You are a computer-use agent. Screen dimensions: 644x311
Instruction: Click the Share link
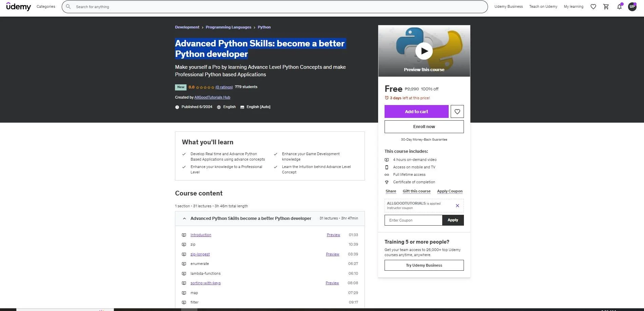point(391,191)
